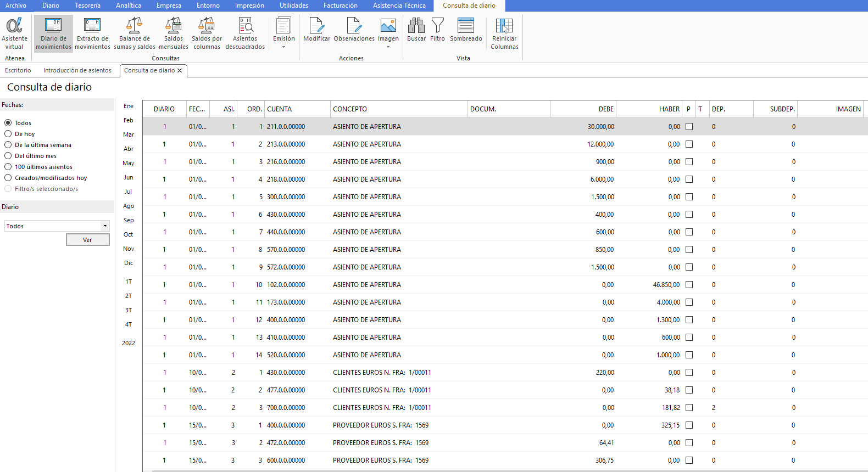Sort by the CUENTA column header
The image size is (868, 472).
point(297,109)
